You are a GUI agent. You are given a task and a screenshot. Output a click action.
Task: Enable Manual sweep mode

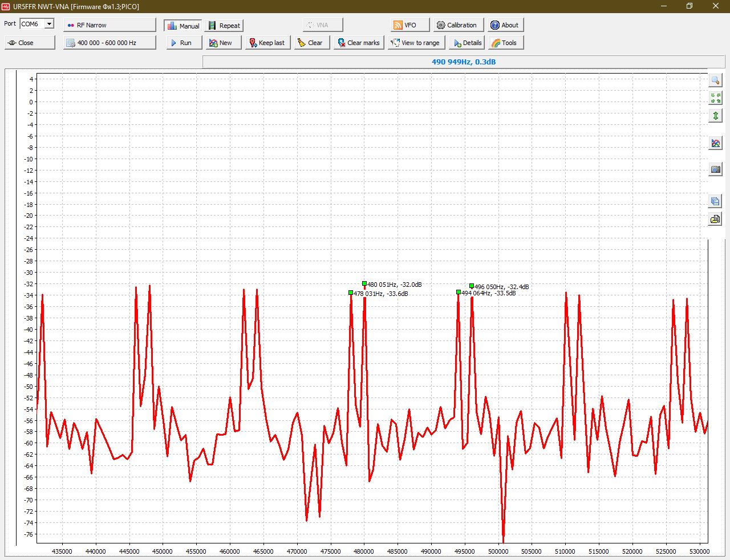click(x=183, y=26)
